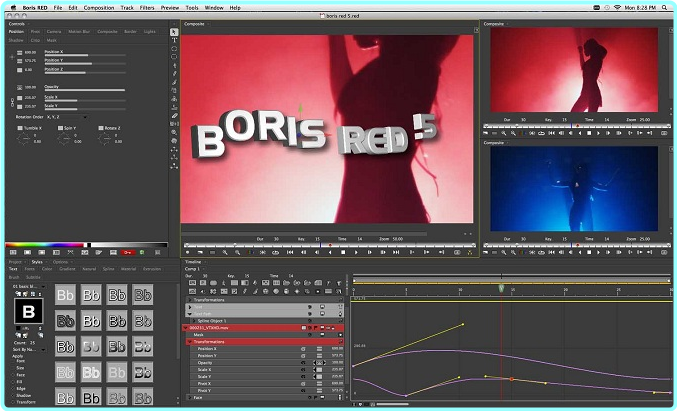
Task: Adjust the Opacity slider in Controls
Action: point(85,90)
